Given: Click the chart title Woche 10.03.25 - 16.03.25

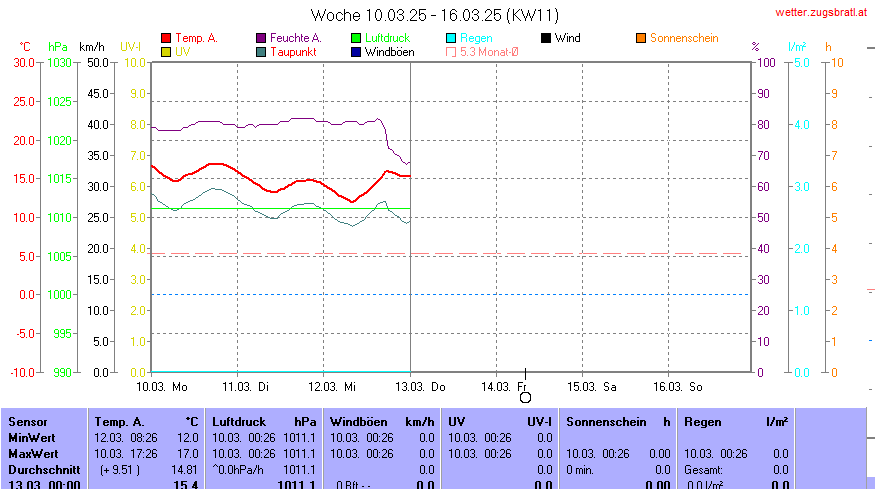Looking at the screenshot, I should (435, 15).
